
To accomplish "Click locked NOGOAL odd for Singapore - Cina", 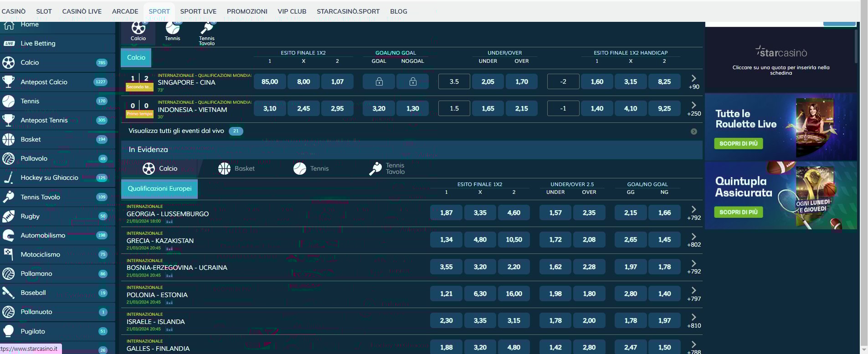I will [x=413, y=81].
